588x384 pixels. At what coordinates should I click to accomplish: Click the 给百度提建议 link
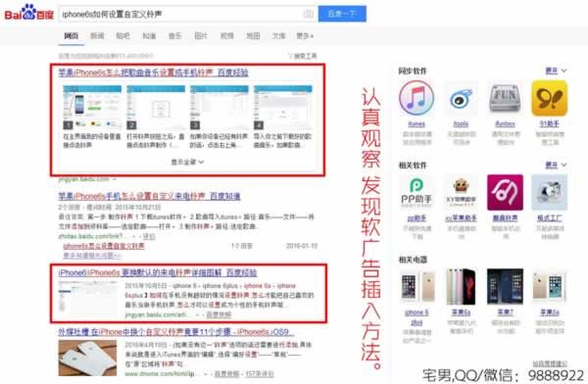(x=550, y=363)
